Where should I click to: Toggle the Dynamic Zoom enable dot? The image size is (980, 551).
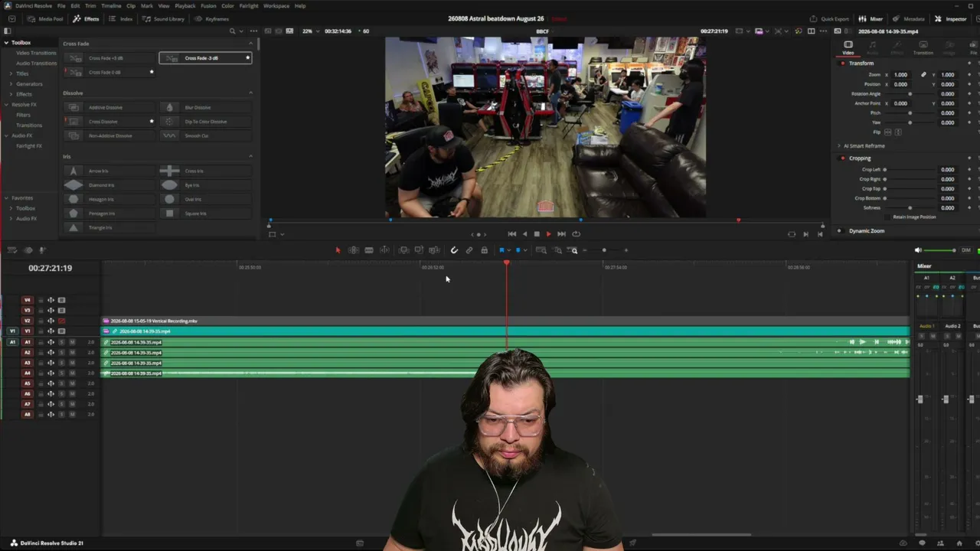[x=839, y=231]
